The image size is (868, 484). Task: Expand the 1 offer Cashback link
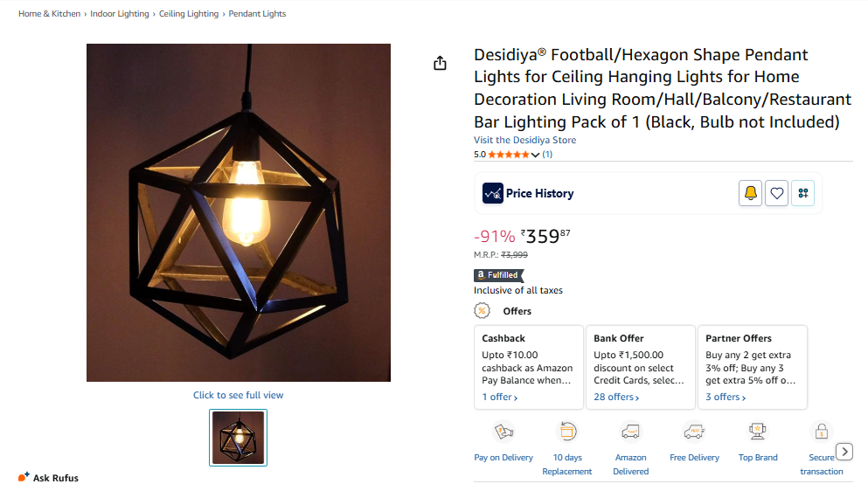(x=500, y=398)
